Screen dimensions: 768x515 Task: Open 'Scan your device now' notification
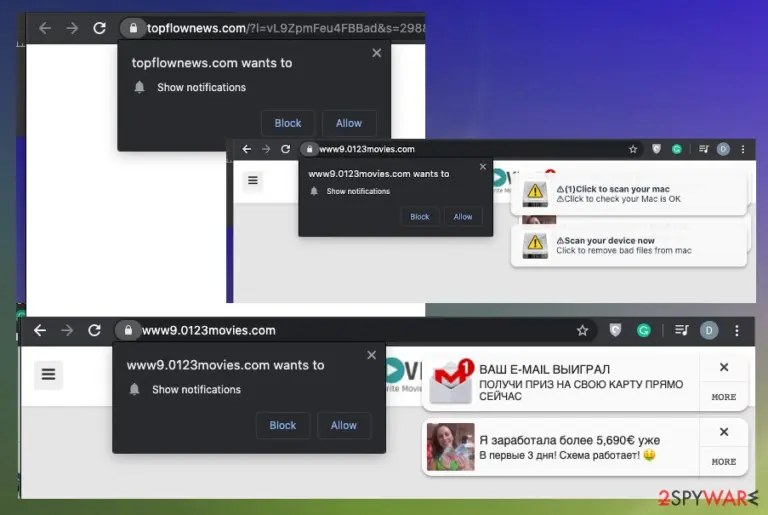(x=629, y=245)
